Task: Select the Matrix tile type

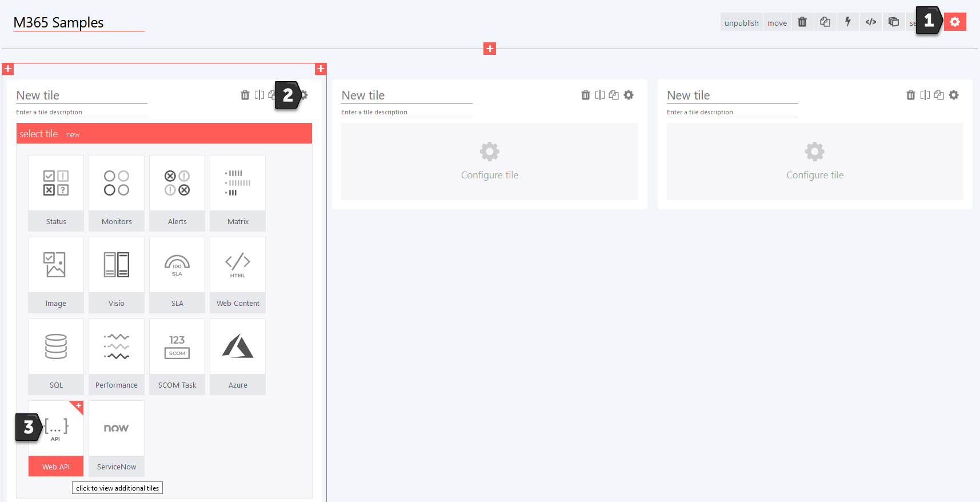Action: tap(238, 193)
